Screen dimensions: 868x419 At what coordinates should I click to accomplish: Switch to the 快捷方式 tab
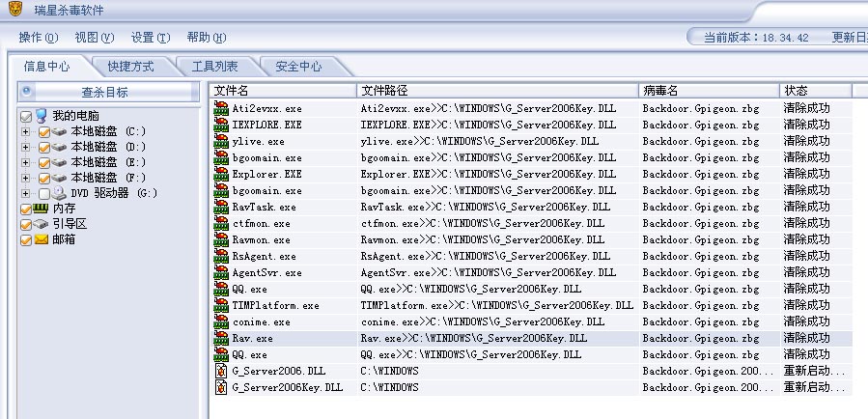pyautogui.click(x=130, y=67)
